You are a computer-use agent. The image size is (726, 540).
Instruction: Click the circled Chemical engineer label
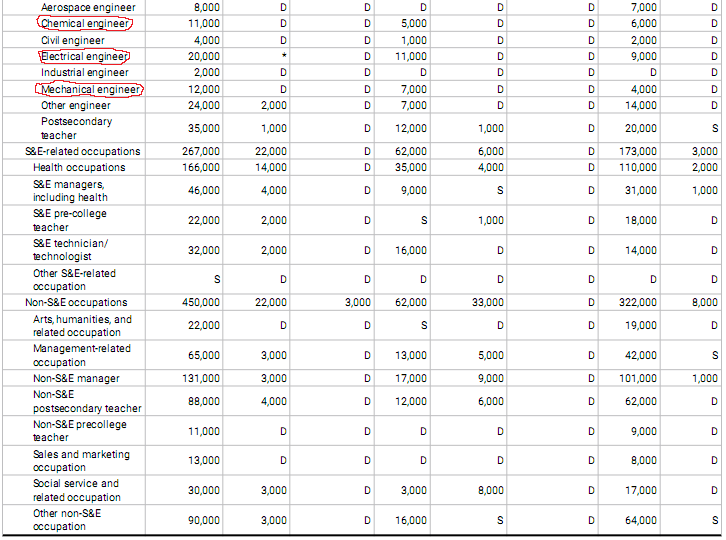(x=85, y=24)
